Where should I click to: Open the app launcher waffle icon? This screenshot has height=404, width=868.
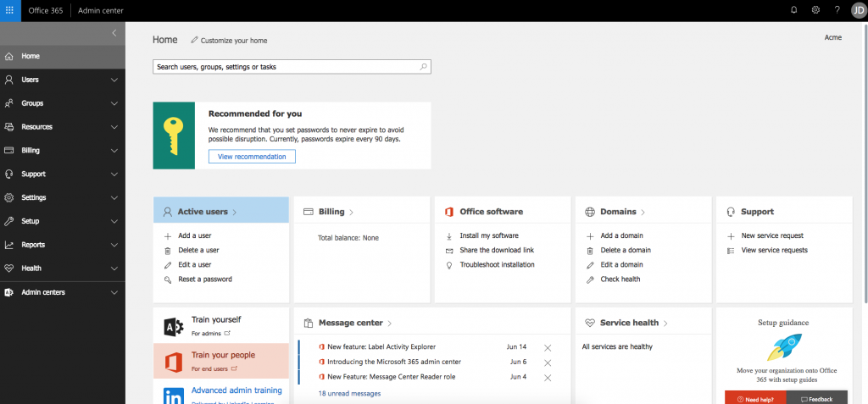[x=10, y=10]
